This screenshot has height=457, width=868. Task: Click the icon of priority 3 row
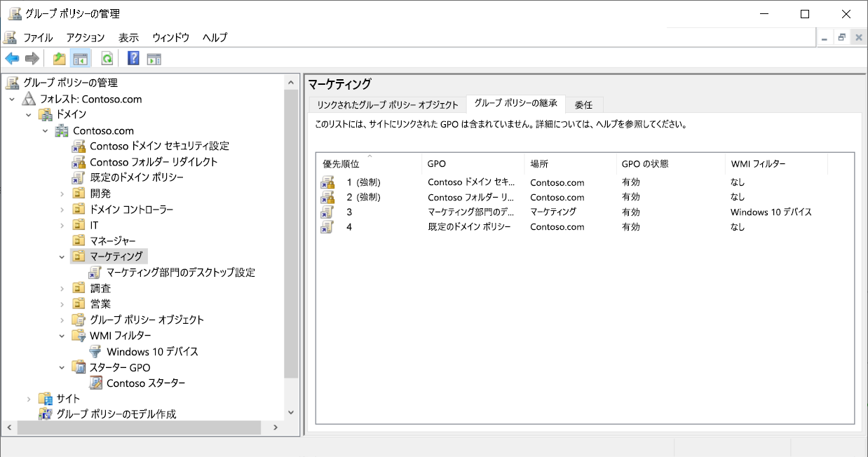(x=327, y=212)
